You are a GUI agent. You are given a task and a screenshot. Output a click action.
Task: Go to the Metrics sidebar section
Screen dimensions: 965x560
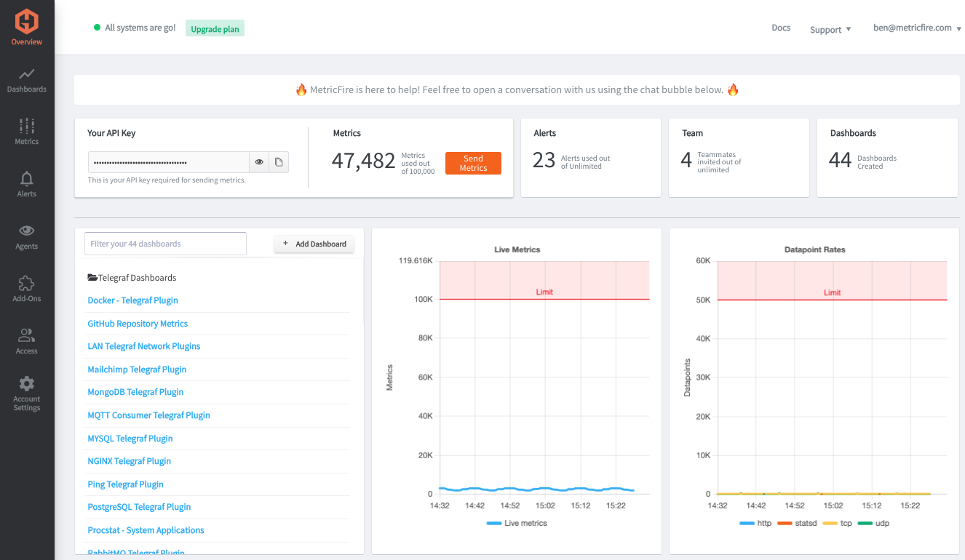click(x=27, y=127)
